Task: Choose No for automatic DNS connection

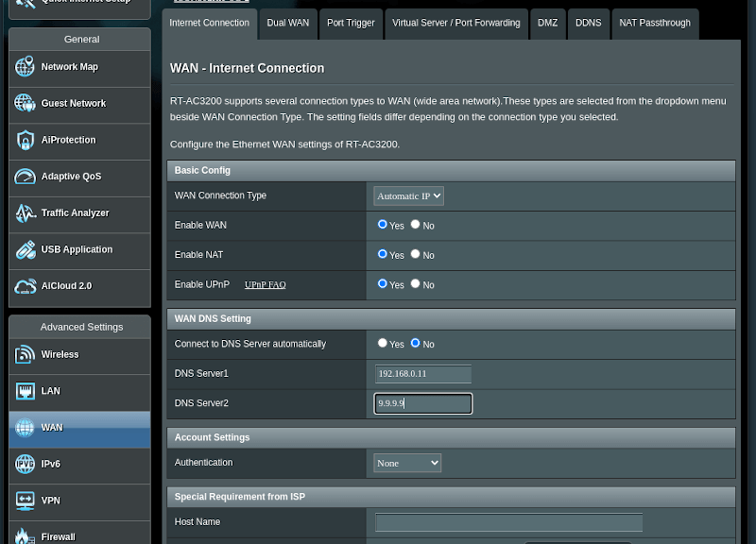Action: pyautogui.click(x=415, y=343)
